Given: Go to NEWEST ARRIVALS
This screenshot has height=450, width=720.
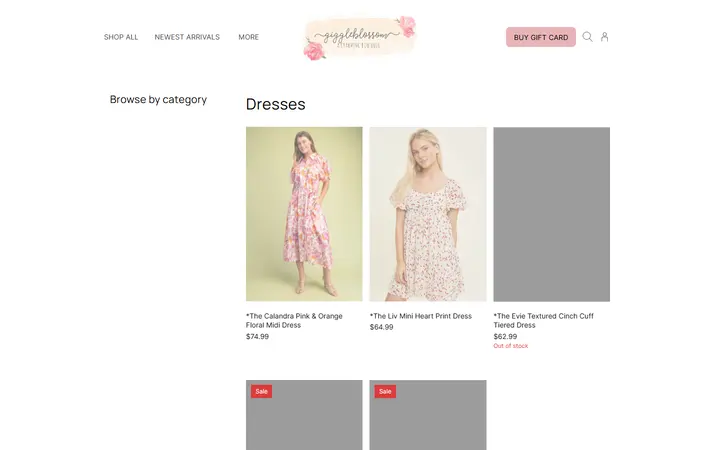Looking at the screenshot, I should [187, 37].
